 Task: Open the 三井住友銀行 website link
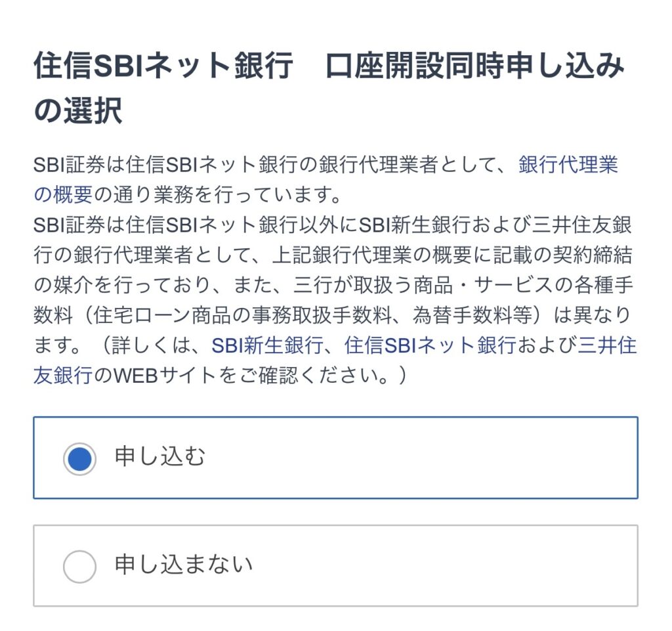[606, 345]
